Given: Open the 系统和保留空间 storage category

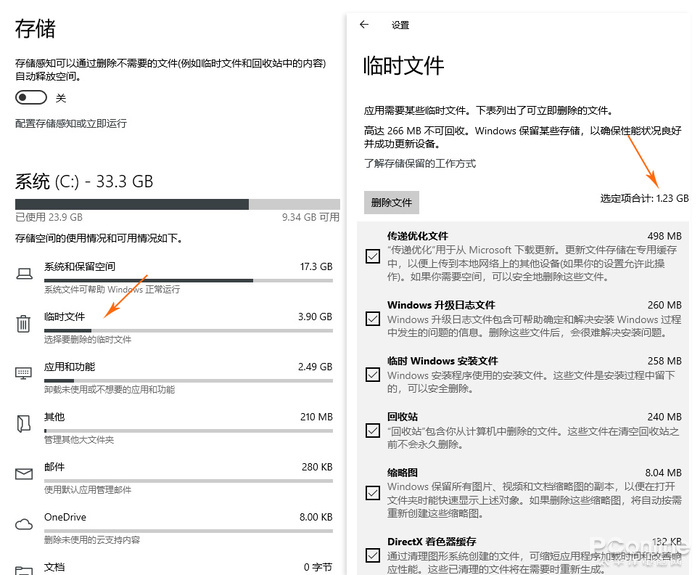Looking at the screenshot, I should point(174,278).
